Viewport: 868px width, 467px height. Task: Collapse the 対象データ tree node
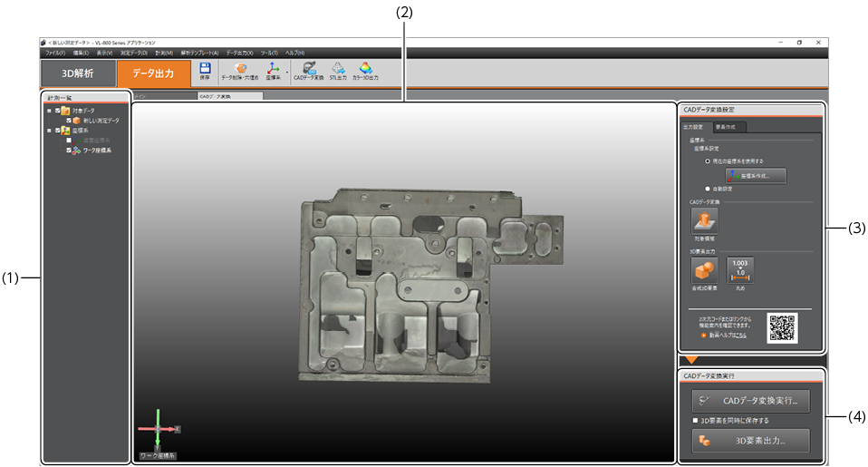point(48,111)
